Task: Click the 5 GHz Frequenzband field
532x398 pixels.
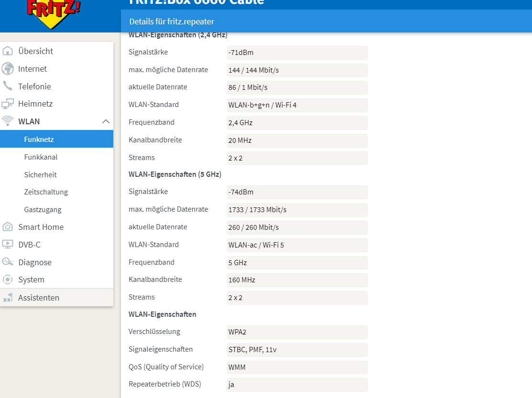Action: pos(297,263)
